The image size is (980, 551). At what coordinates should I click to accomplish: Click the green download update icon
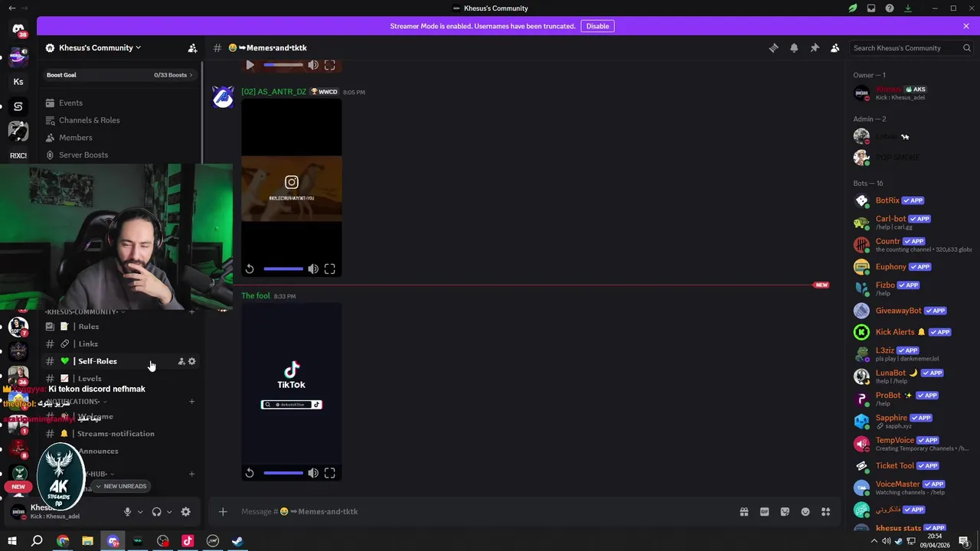point(908,8)
